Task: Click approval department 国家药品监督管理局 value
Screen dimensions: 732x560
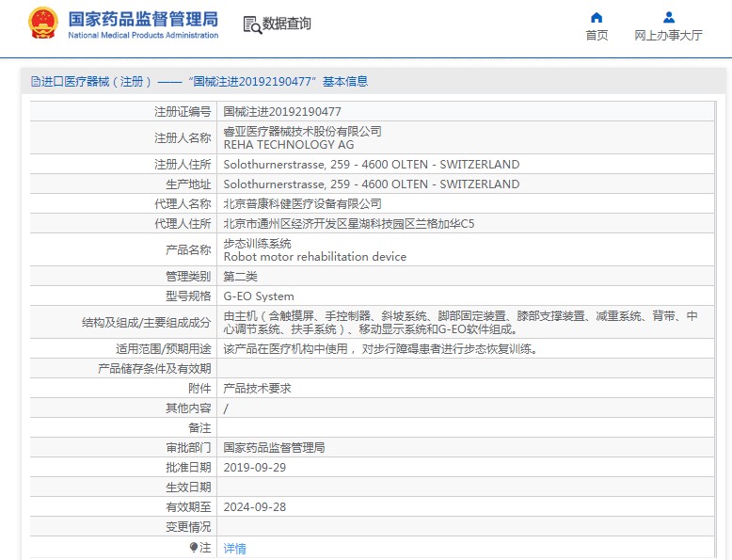Action: pyautogui.click(x=274, y=448)
